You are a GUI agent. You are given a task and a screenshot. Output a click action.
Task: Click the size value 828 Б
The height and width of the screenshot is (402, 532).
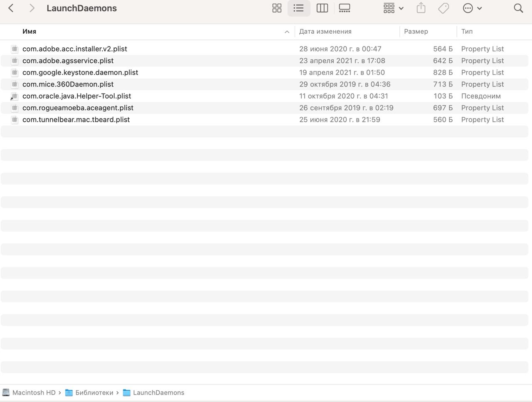coord(443,72)
